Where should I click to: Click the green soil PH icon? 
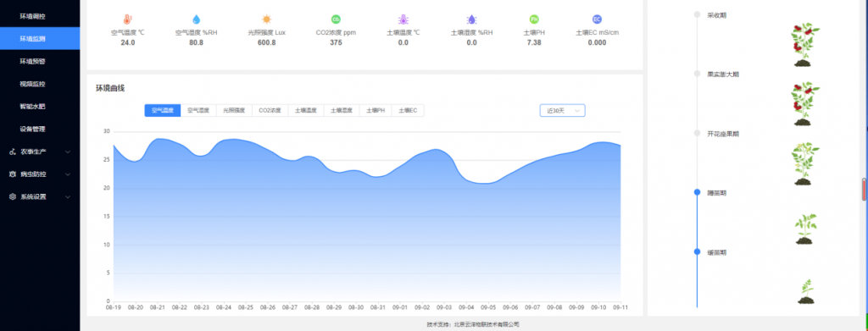click(x=534, y=19)
